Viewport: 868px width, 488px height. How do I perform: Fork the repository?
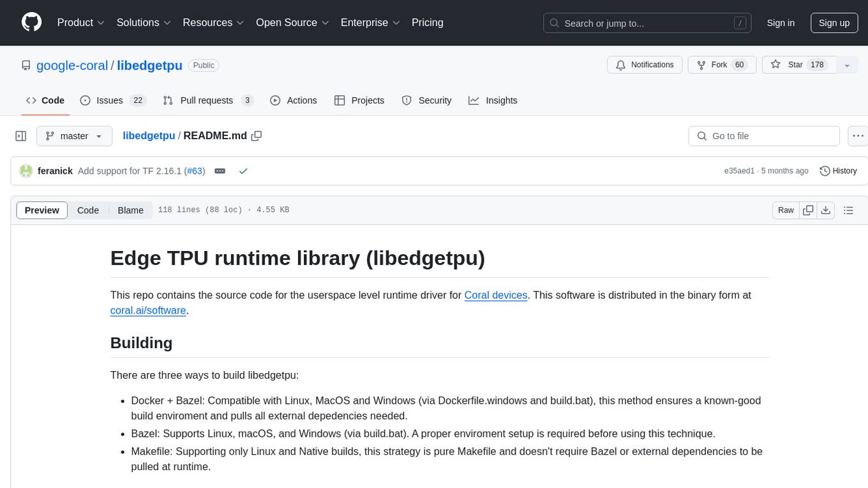pos(722,65)
